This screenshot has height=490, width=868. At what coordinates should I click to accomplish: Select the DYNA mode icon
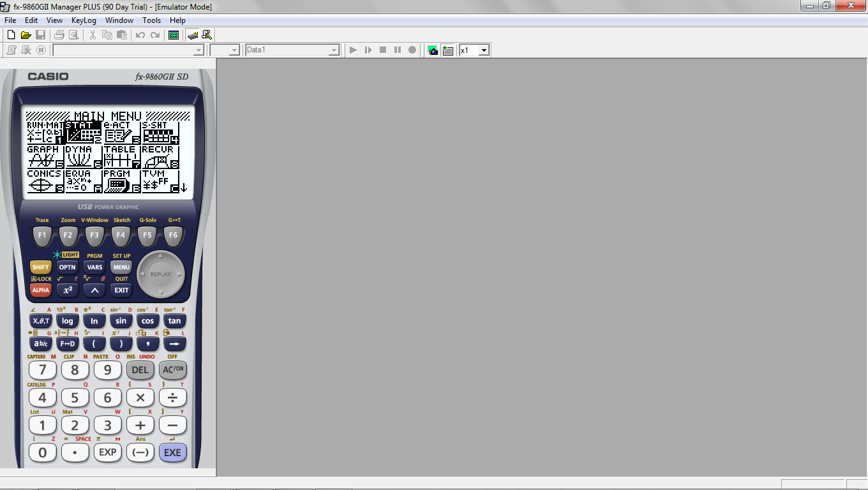[x=84, y=157]
